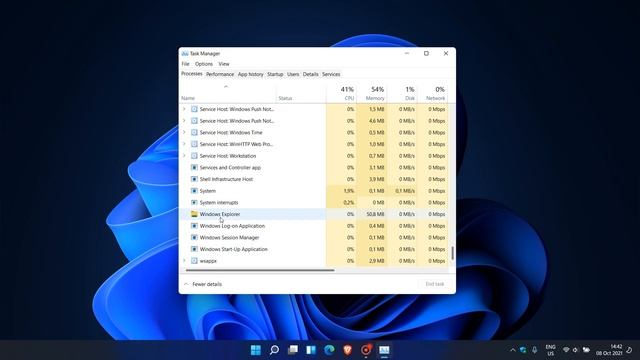The width and height of the screenshot is (640, 360).
Task: Click the Windows Explorer folder icon
Action: point(194,214)
